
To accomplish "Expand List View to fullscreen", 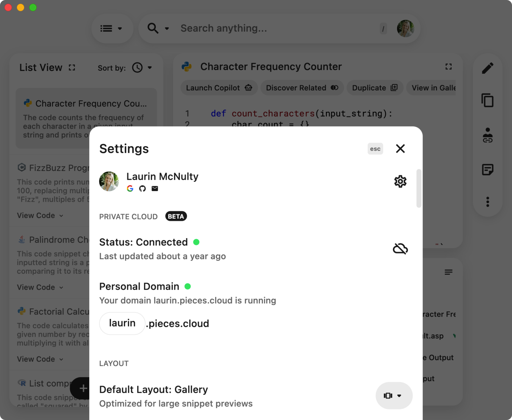I will pos(72,68).
